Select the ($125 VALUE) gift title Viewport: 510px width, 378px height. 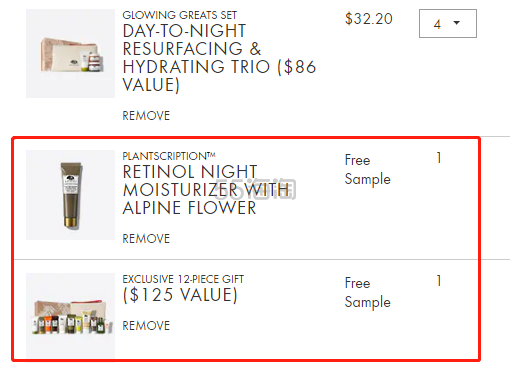point(180,295)
